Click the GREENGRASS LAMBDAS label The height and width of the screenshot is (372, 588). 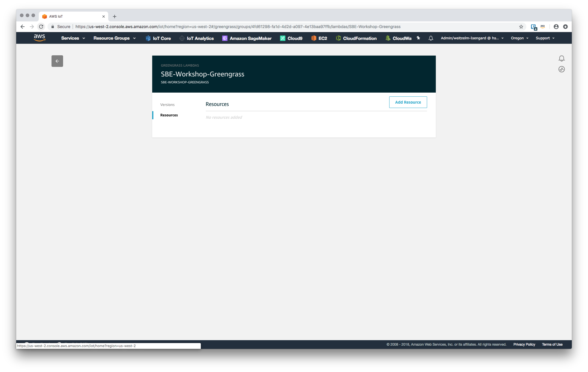[180, 65]
